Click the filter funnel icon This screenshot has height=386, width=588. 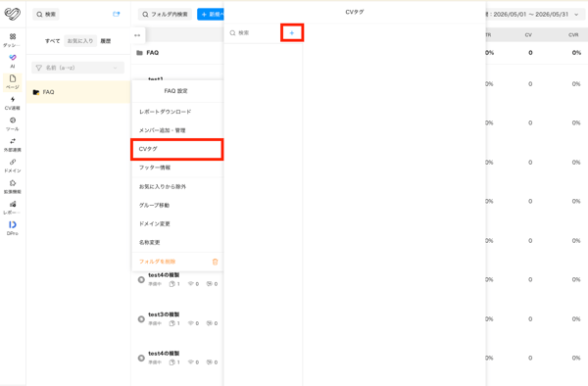point(38,68)
